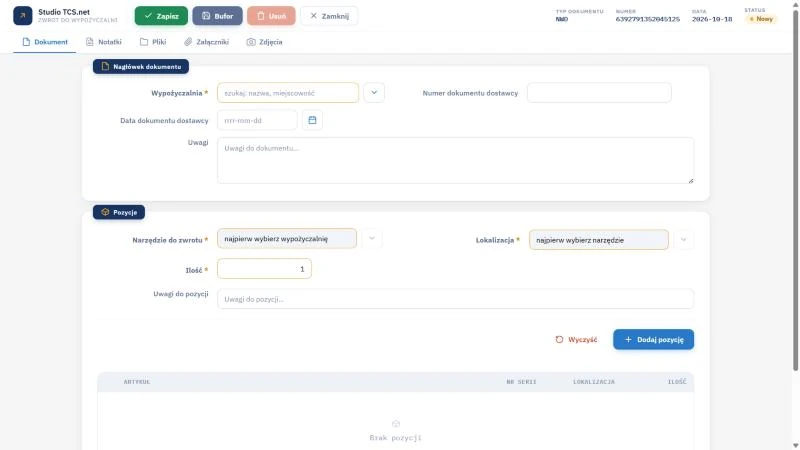Image resolution: width=800 pixels, height=450 pixels.
Task: Focus the Wypożyczalnia search field
Action: [x=288, y=93]
